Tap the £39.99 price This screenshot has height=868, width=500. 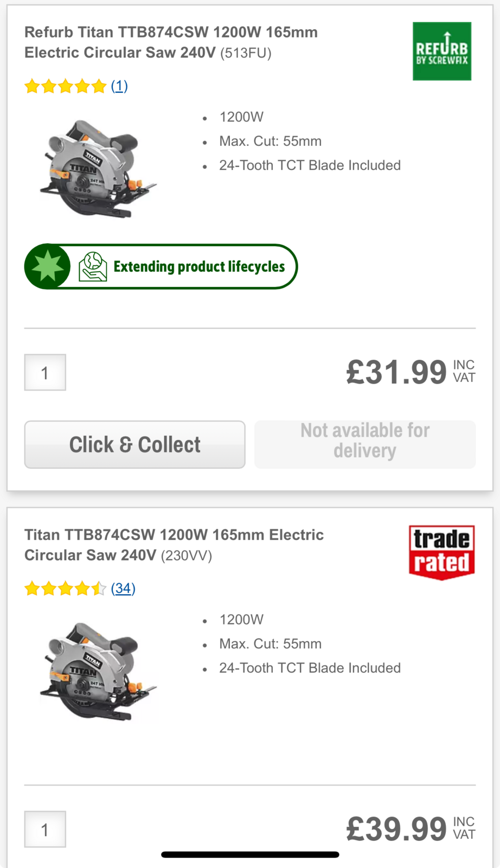pyautogui.click(x=396, y=829)
